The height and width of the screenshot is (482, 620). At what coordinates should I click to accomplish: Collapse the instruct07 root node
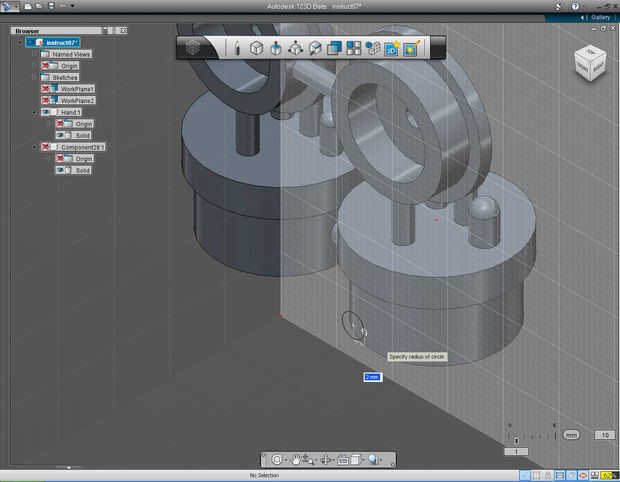(20, 43)
